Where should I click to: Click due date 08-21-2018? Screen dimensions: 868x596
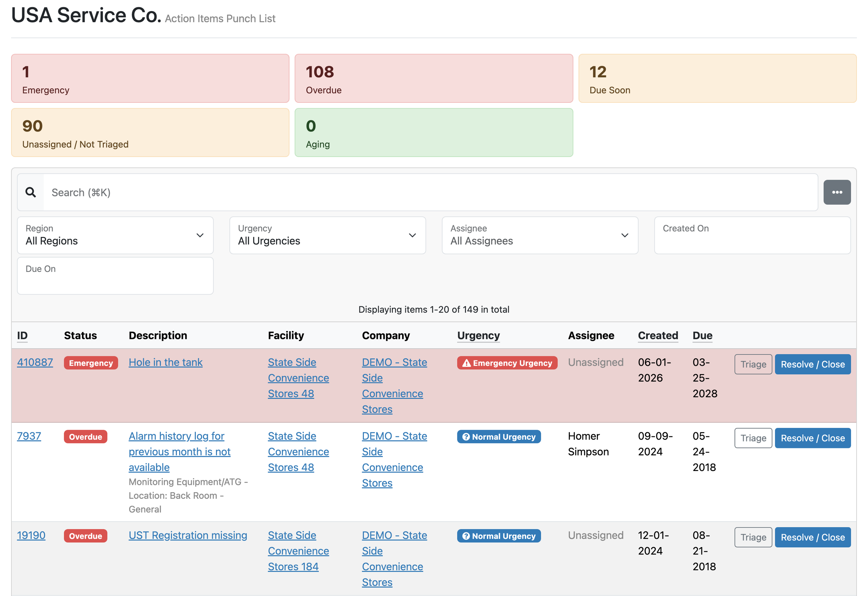[x=704, y=551]
